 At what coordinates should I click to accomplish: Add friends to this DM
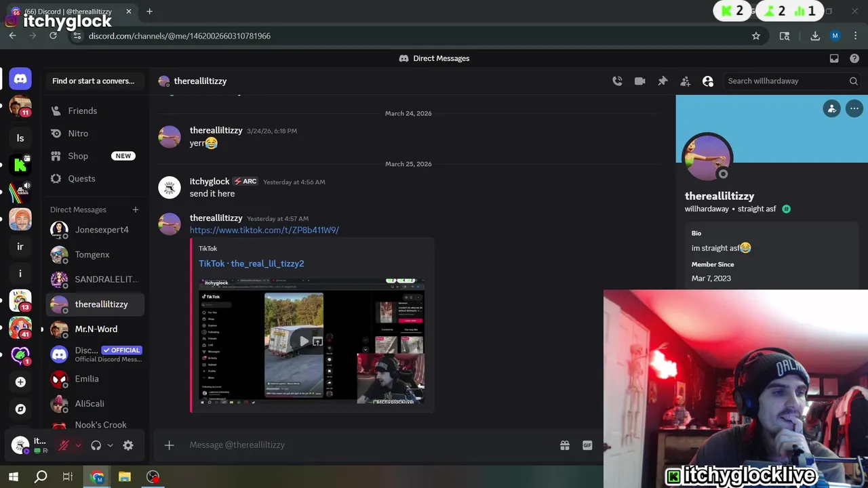click(x=685, y=81)
